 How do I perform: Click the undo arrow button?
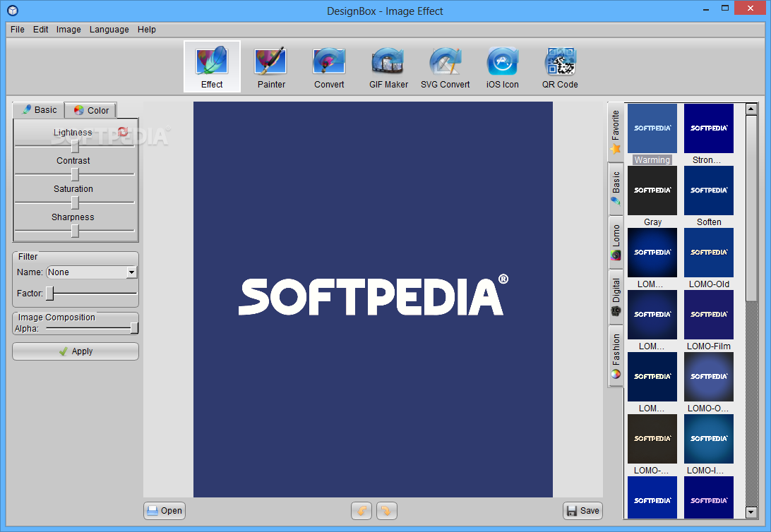tap(361, 510)
